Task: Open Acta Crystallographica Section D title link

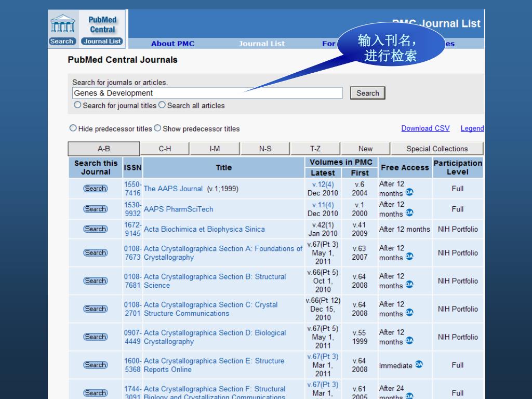Action: click(215, 337)
